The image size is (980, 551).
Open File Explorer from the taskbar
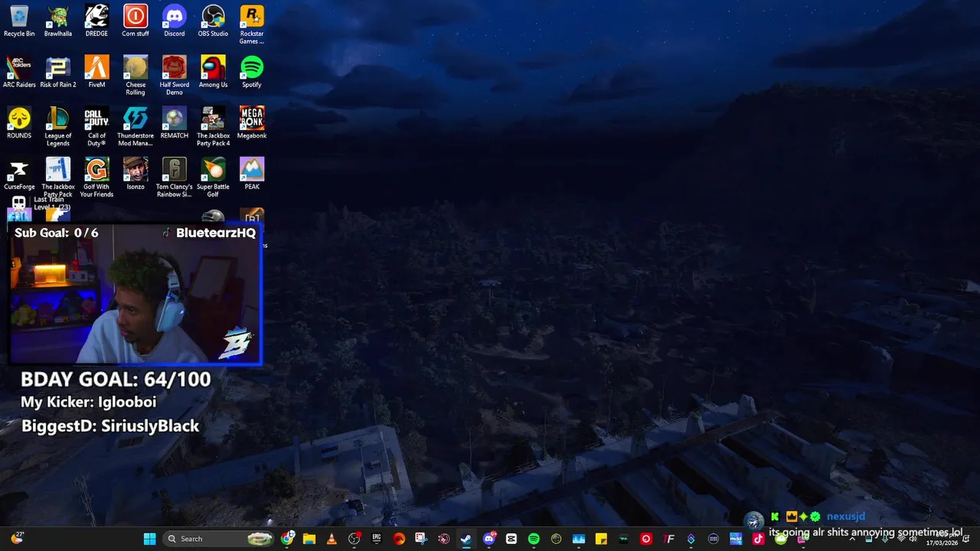309,539
